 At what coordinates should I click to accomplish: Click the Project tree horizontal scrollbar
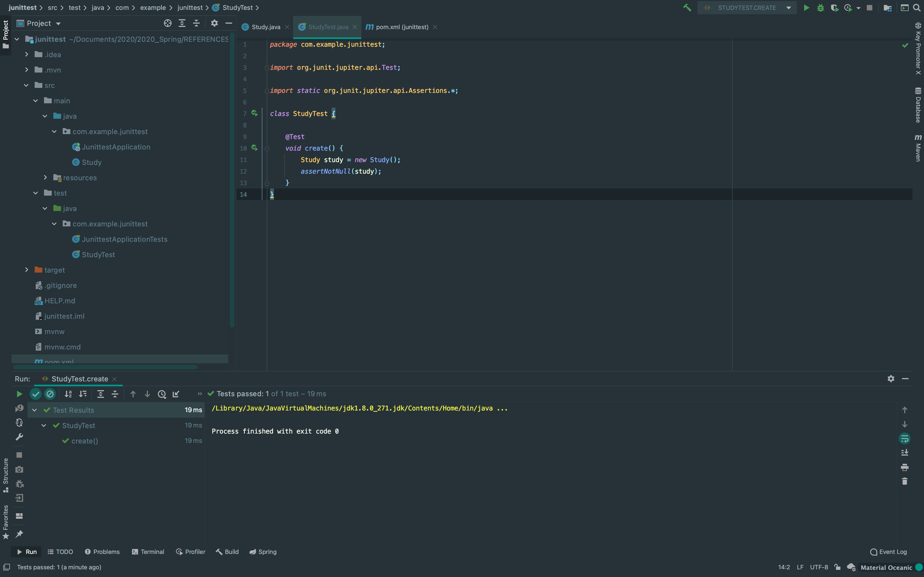105,367
